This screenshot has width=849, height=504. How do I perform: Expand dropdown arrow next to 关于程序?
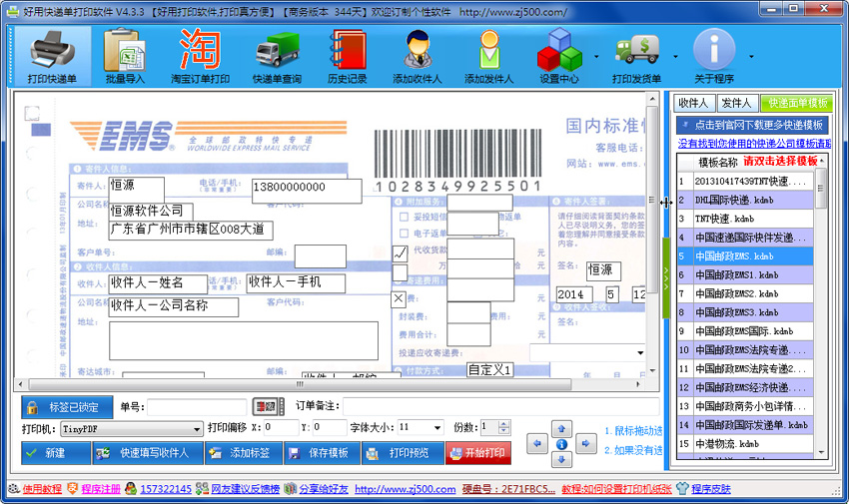pyautogui.click(x=751, y=56)
